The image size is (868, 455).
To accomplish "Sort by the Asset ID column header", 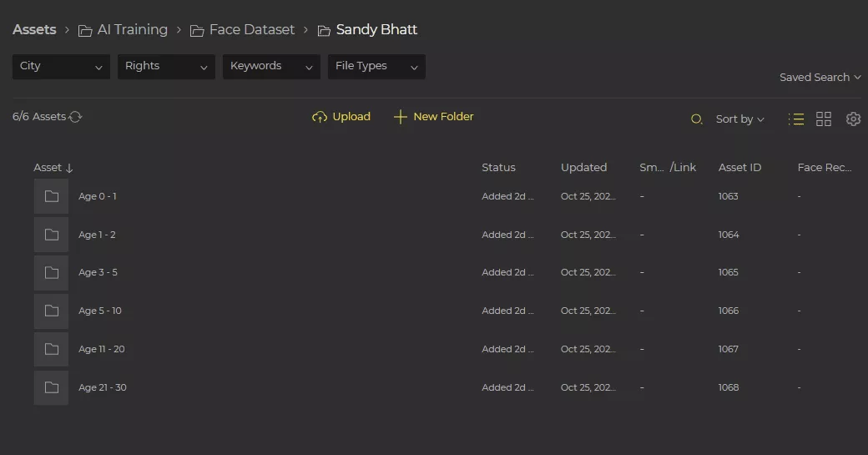I will 739,167.
